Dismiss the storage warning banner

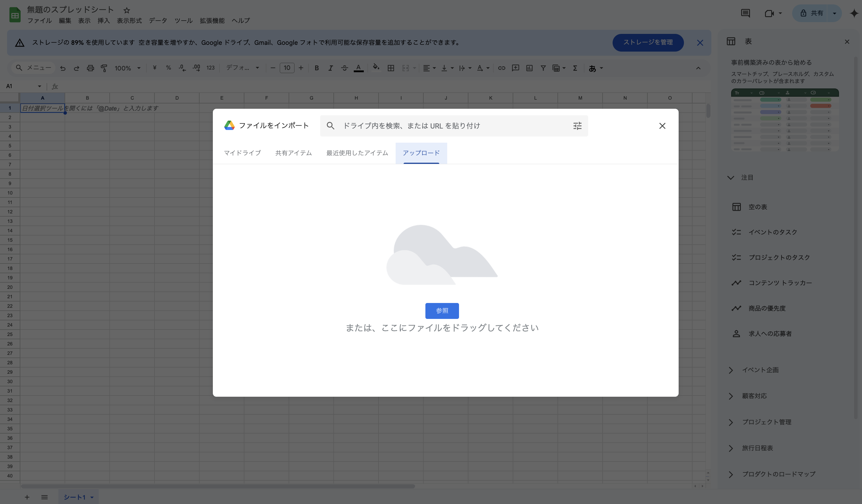(700, 43)
